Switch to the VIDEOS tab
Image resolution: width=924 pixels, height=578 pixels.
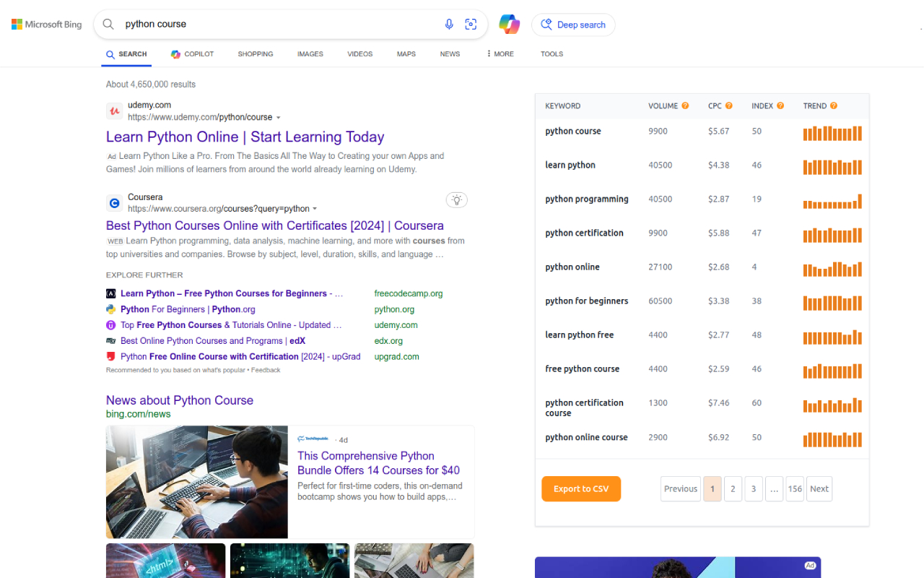click(360, 54)
